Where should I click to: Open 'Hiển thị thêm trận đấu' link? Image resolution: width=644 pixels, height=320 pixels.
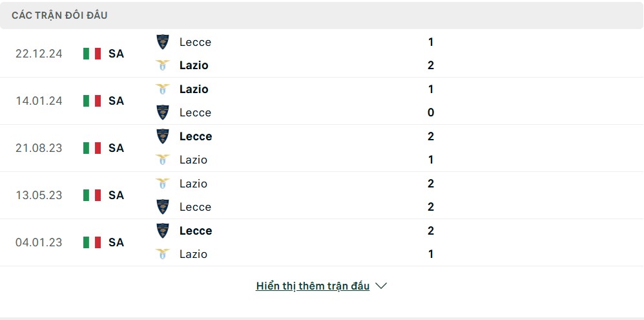tap(313, 286)
